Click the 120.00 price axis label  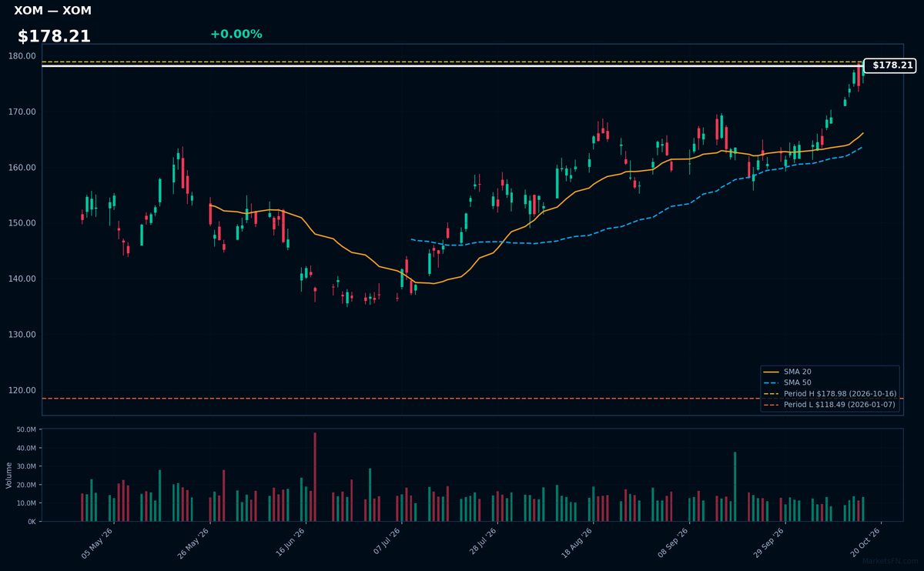22,390
